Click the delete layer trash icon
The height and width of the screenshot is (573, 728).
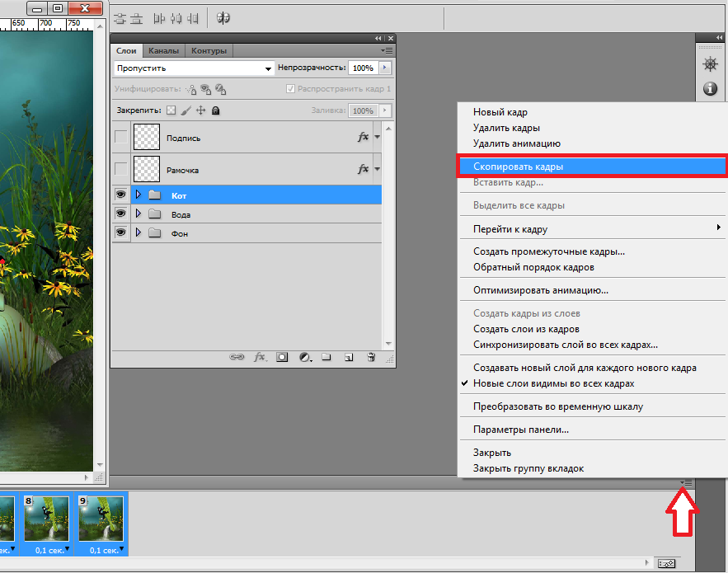371,357
